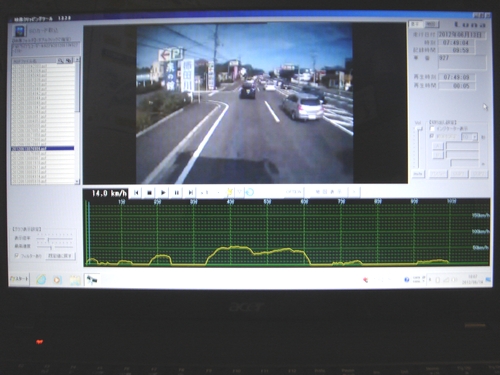This screenshot has height=375, width=500.
Task: Toggle the indicator display checkbox
Action: pyautogui.click(x=432, y=129)
